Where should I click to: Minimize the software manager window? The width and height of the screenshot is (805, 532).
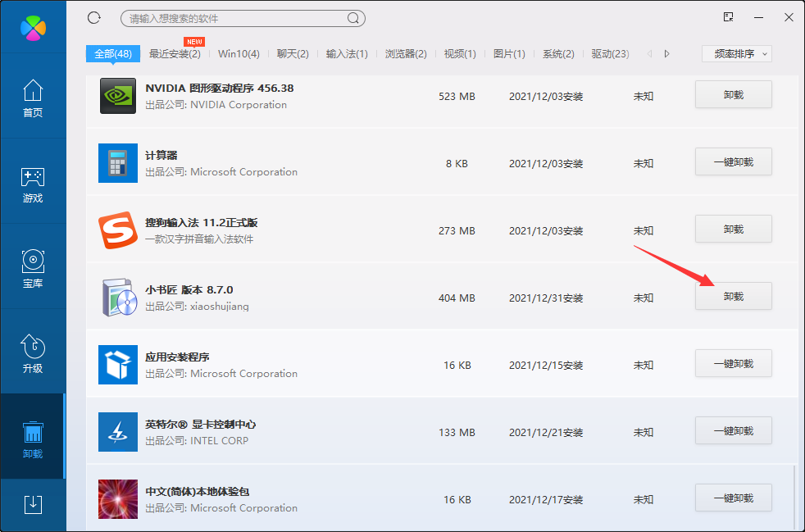point(759,17)
